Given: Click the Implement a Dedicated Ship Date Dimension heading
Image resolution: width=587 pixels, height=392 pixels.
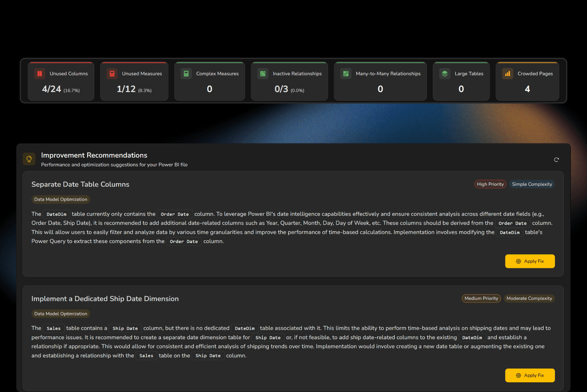Looking at the screenshot, I should [105, 299].
